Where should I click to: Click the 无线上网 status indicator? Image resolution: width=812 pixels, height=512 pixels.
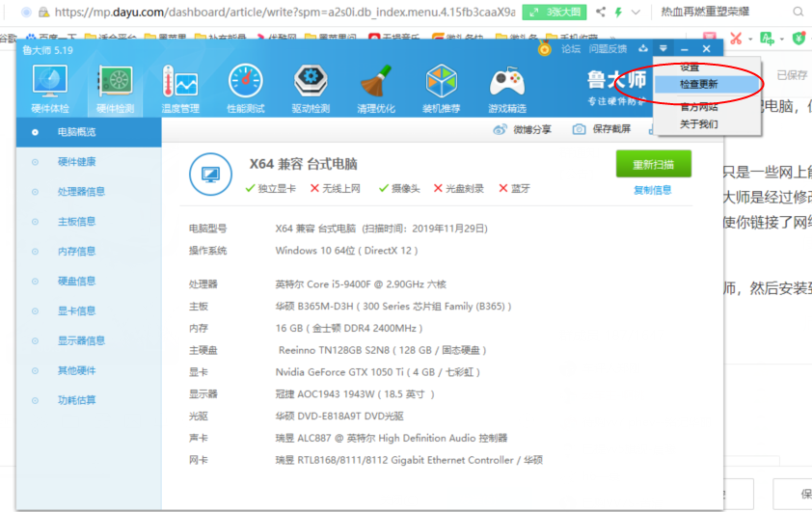coord(335,188)
